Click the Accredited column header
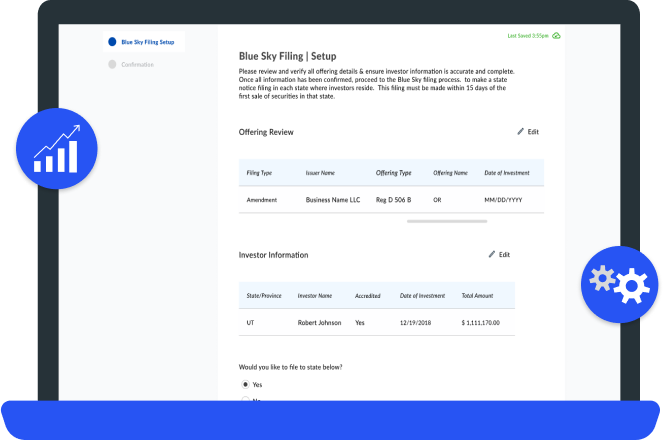The height and width of the screenshot is (440, 664). point(368,296)
